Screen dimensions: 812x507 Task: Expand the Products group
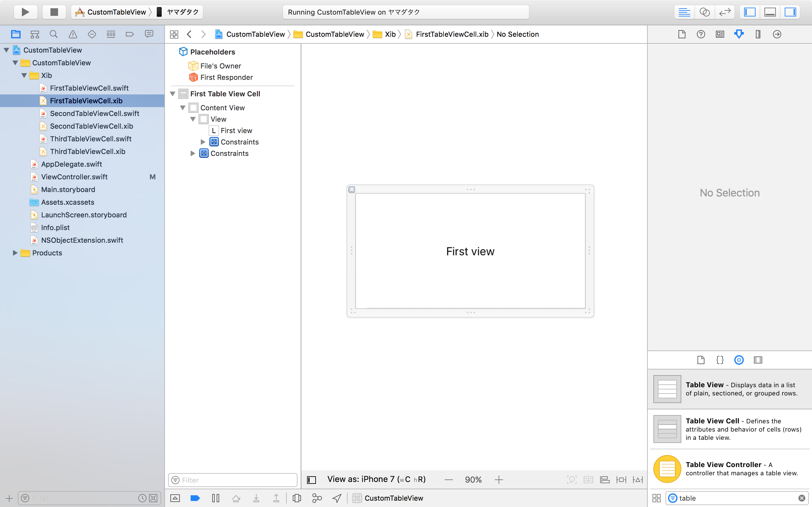click(x=15, y=253)
